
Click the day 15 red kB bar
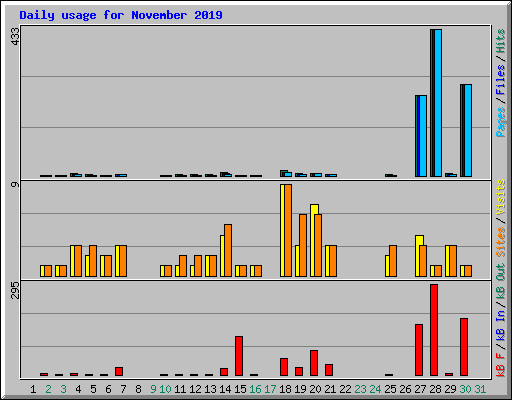(x=239, y=356)
